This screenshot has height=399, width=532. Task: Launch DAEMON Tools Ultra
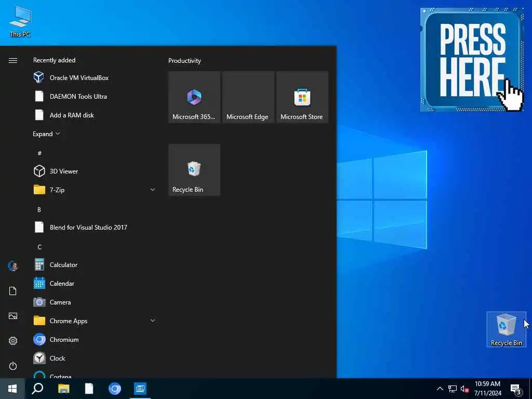[x=95, y=96]
